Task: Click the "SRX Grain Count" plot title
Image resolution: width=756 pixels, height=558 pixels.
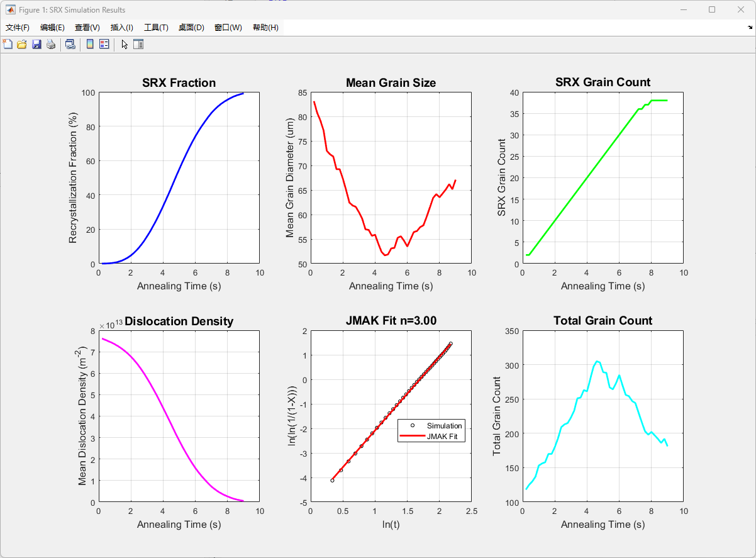Action: [603, 82]
